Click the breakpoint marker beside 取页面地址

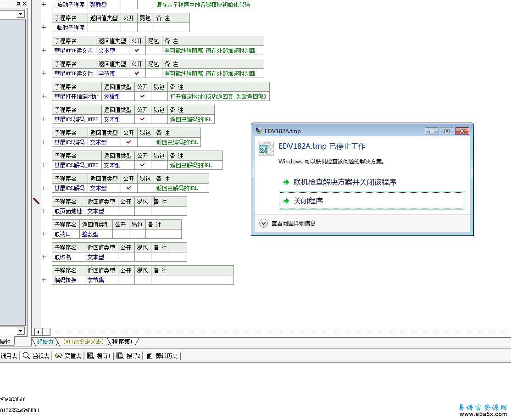[x=36, y=201]
